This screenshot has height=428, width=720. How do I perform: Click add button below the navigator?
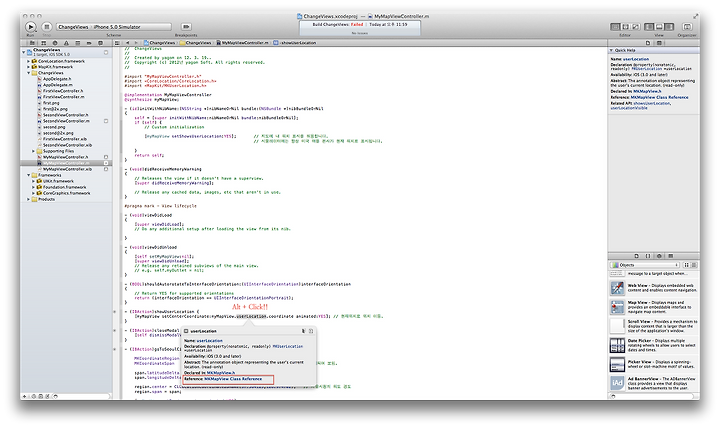pos(24,396)
